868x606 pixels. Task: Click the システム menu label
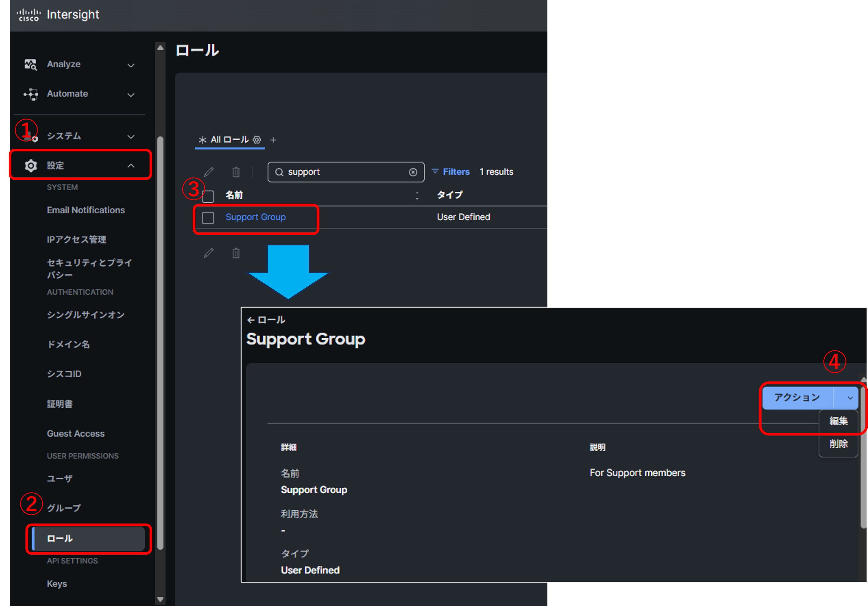coord(64,136)
